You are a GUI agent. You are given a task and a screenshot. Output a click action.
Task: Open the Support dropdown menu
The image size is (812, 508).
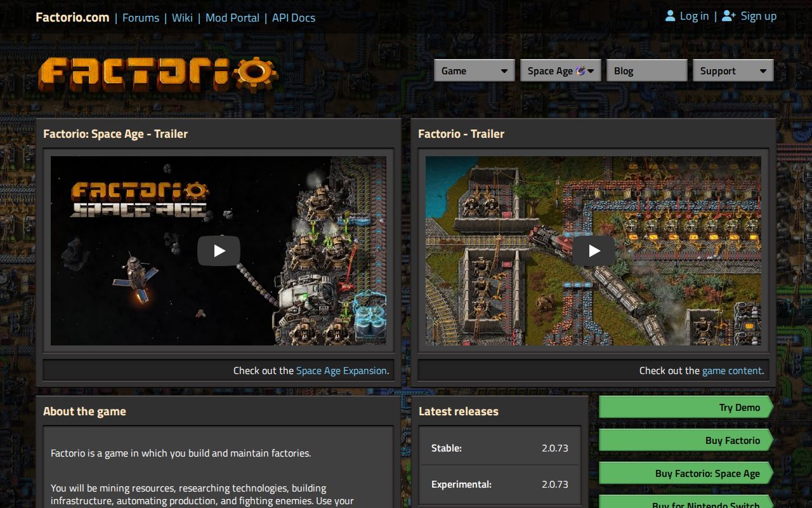733,70
